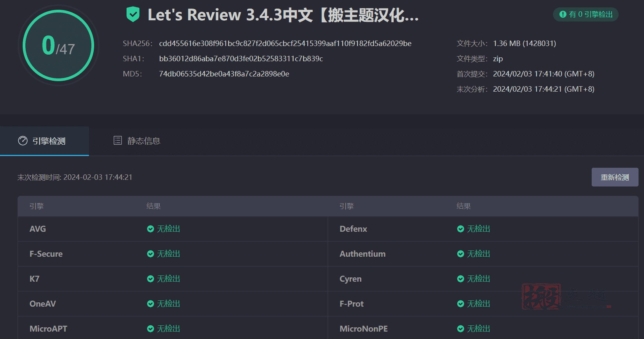This screenshot has height=339, width=644.
Task: Click the F-Prot engine name
Action: 351,304
